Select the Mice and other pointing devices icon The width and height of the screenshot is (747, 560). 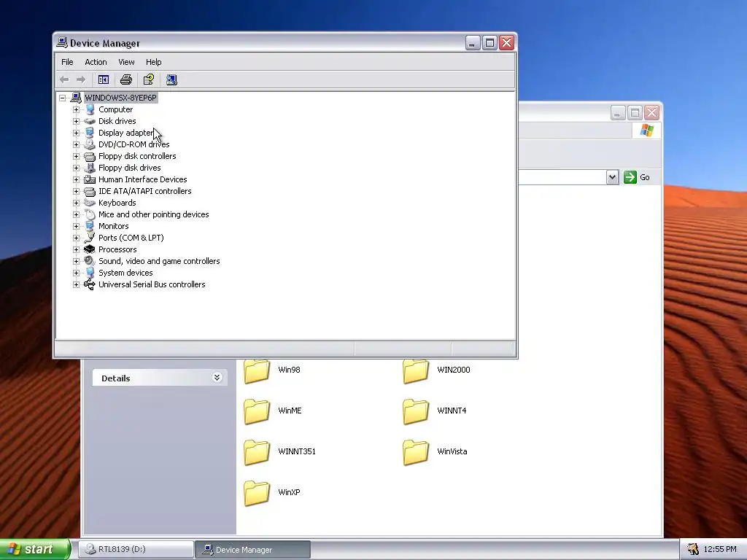(x=90, y=214)
